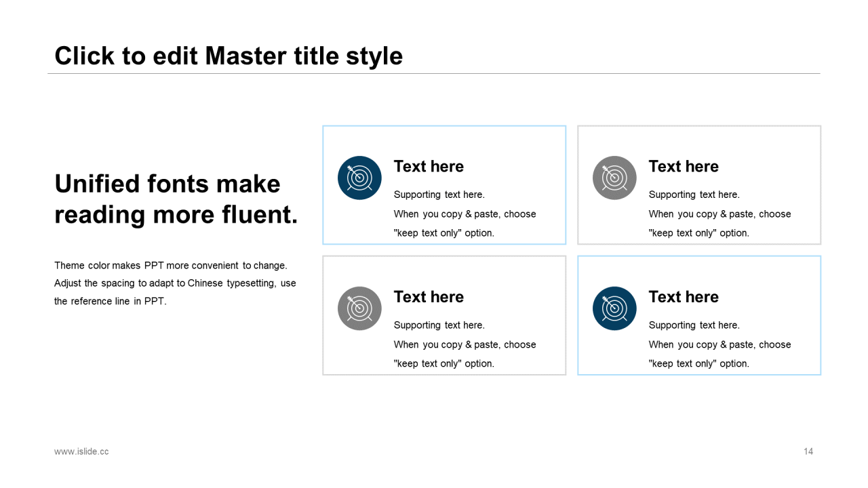868x488 pixels.
Task: Select 'Text here' heading in top-right card
Action: pyautogui.click(x=684, y=167)
